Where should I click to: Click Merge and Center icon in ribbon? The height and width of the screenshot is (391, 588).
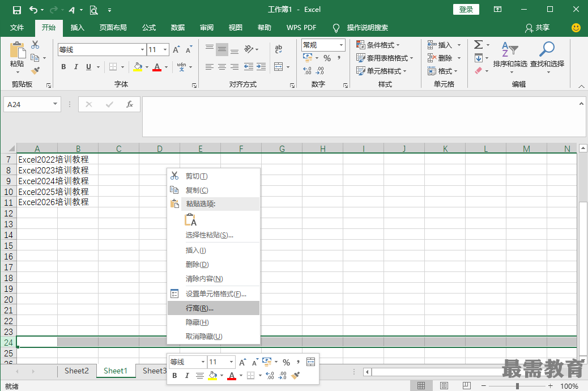(278, 67)
